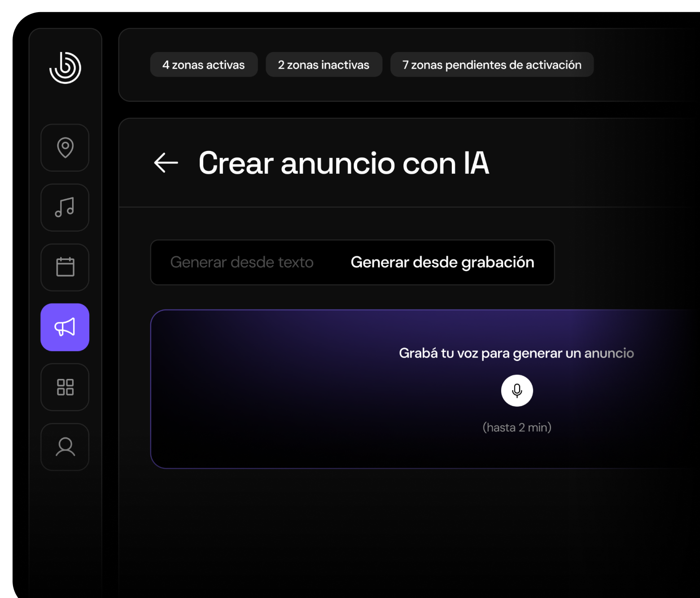Click the 2 zonas inactivas chip
The width and height of the screenshot is (700, 598).
click(x=324, y=65)
